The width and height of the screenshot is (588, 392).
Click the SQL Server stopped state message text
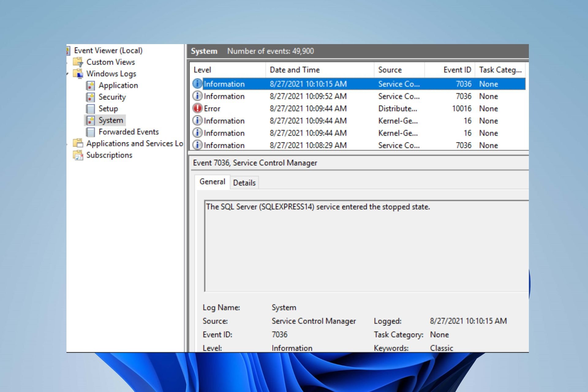[x=318, y=207]
